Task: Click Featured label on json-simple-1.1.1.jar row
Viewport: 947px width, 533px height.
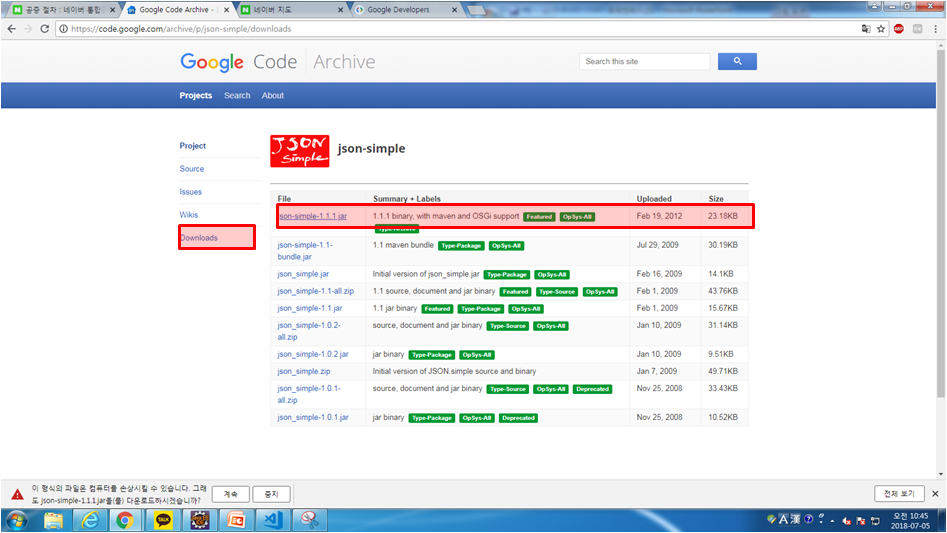Action: [x=539, y=217]
